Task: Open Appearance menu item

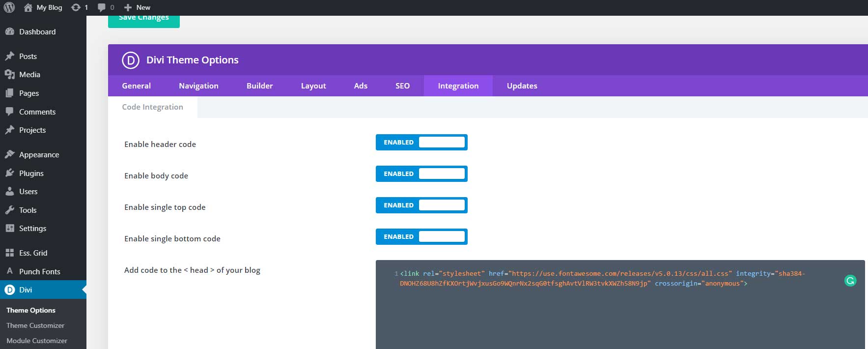Action: pos(43,154)
